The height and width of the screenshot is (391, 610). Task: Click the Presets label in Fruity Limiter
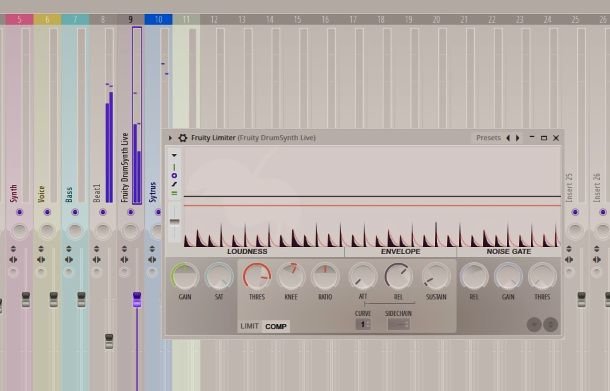tap(488, 138)
